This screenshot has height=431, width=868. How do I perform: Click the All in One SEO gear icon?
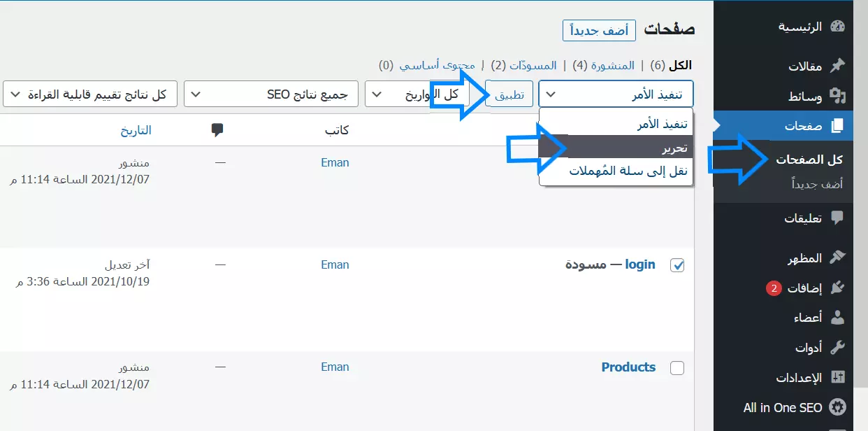(x=837, y=407)
